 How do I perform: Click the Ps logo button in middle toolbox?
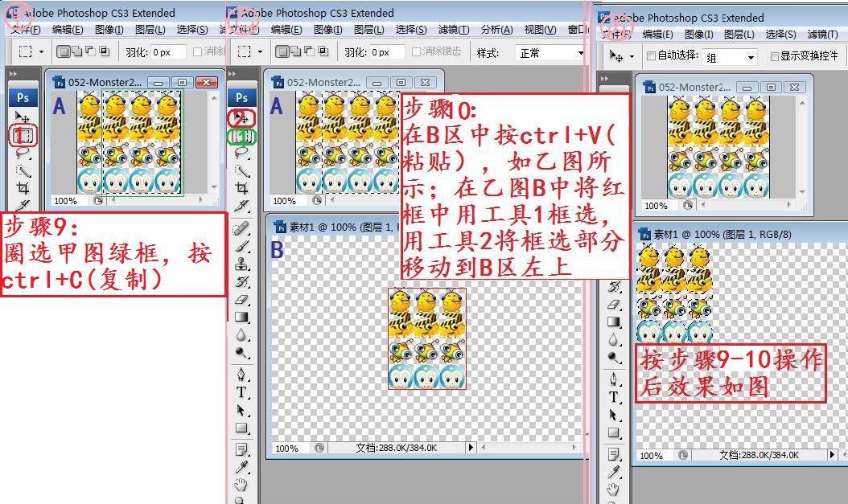pos(241,98)
